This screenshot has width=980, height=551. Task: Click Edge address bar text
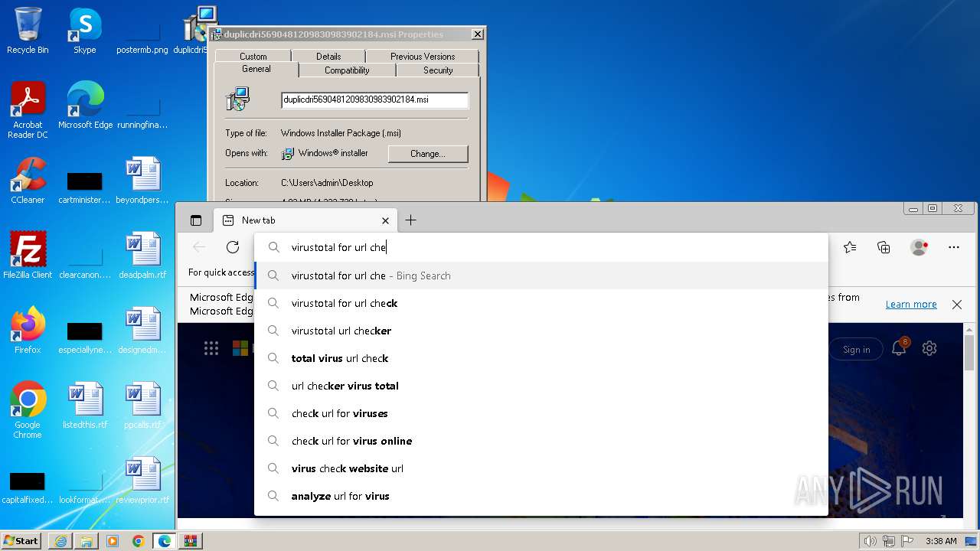pyautogui.click(x=338, y=247)
